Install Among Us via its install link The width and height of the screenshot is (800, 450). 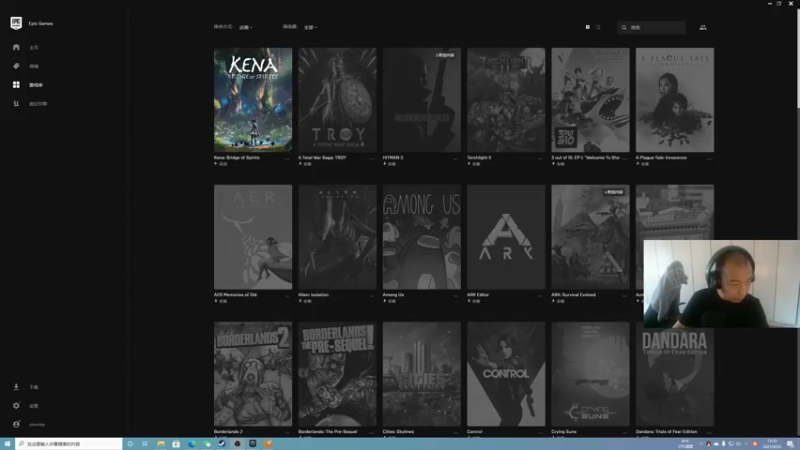click(x=390, y=301)
